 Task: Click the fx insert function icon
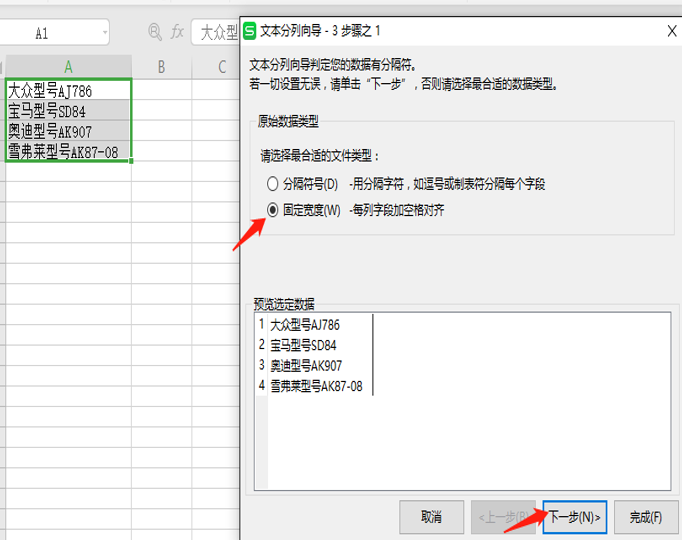[177, 32]
